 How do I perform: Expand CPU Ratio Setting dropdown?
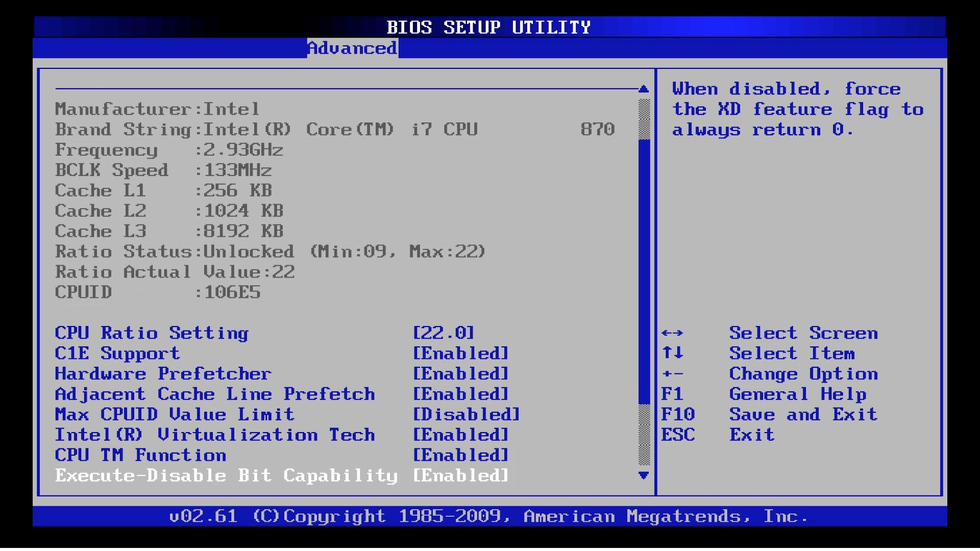(x=444, y=332)
